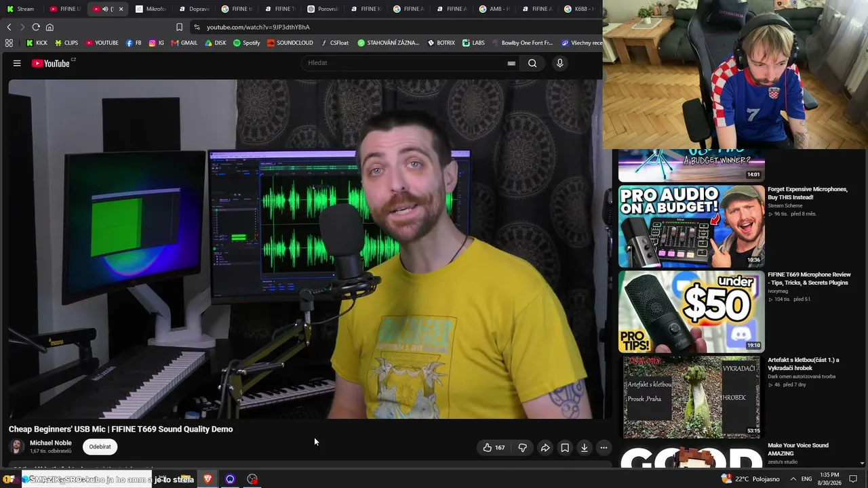
Task: Open the LABS bookmark
Action: pyautogui.click(x=473, y=43)
